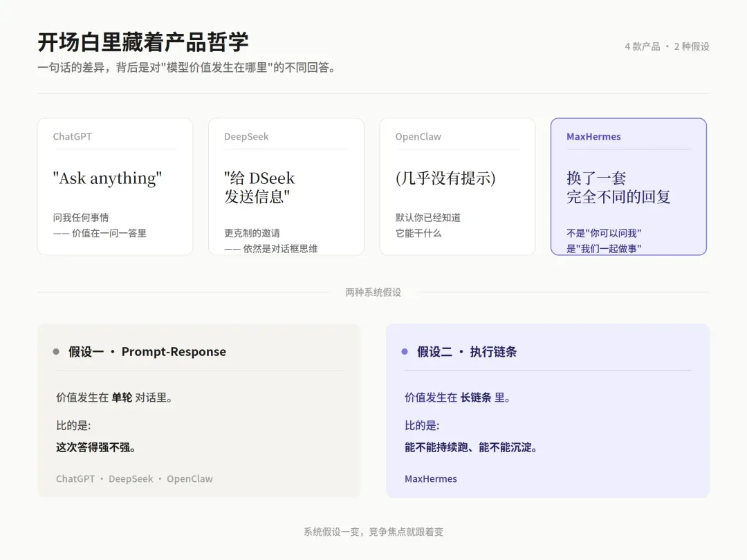Viewport: 747px width, 560px height.
Task: Select the ChatGPT card header
Action: point(73,137)
